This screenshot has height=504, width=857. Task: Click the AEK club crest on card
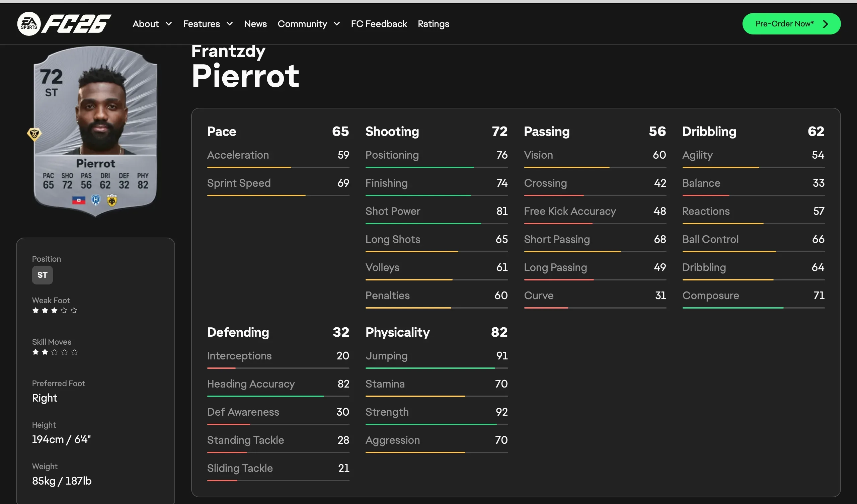tap(112, 200)
